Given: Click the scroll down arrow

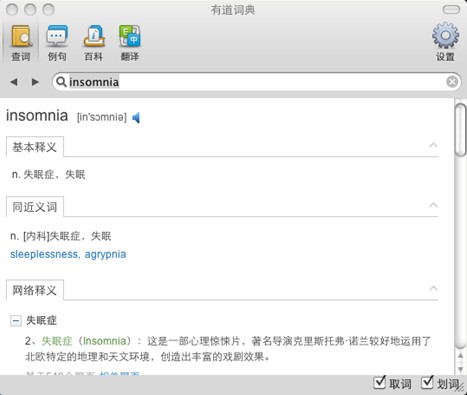Looking at the screenshot, I should click(461, 369).
